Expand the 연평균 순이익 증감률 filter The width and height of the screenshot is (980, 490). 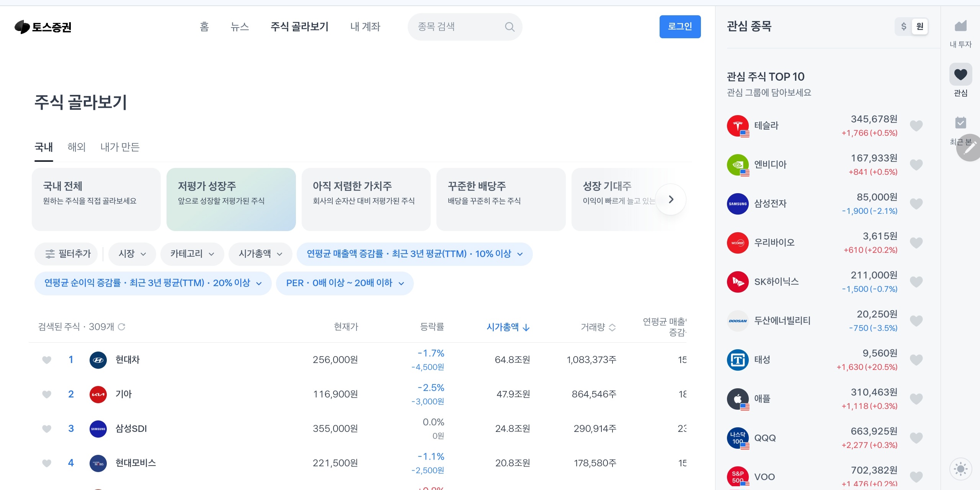153,283
